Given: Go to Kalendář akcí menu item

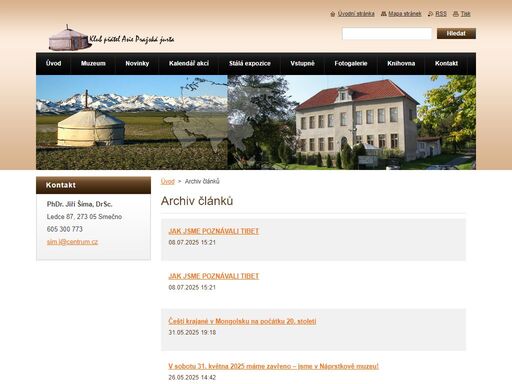Looking at the screenshot, I should click(x=189, y=63).
